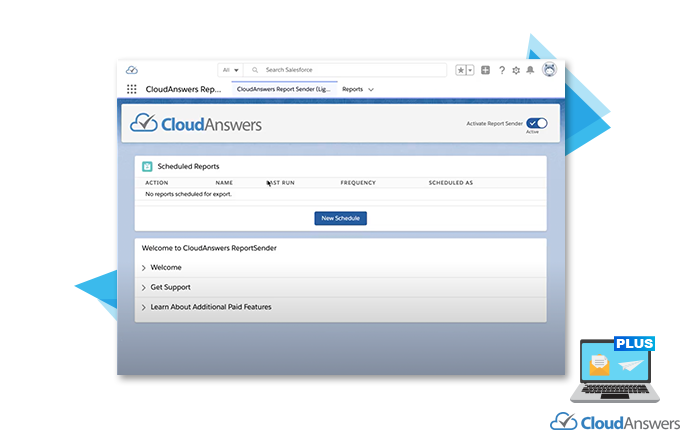Select CloudAnswers Report Sender tab
This screenshot has height=436, width=685.
pos(284,89)
